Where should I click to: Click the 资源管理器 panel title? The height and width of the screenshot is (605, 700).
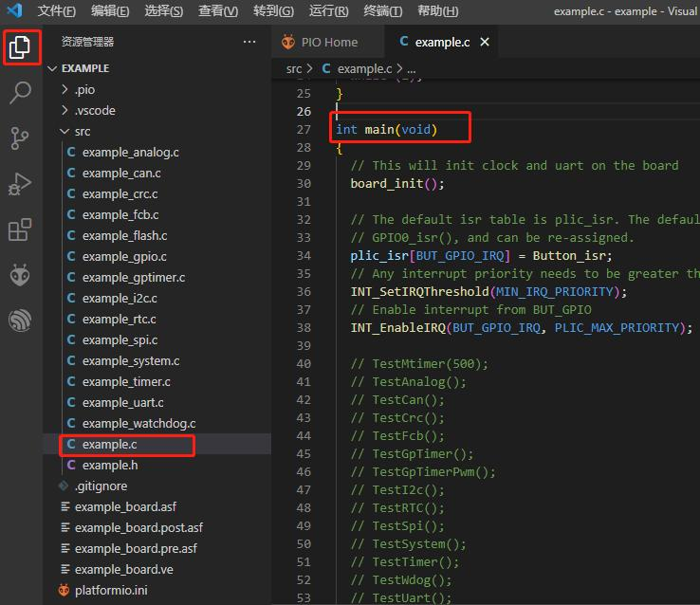point(87,42)
